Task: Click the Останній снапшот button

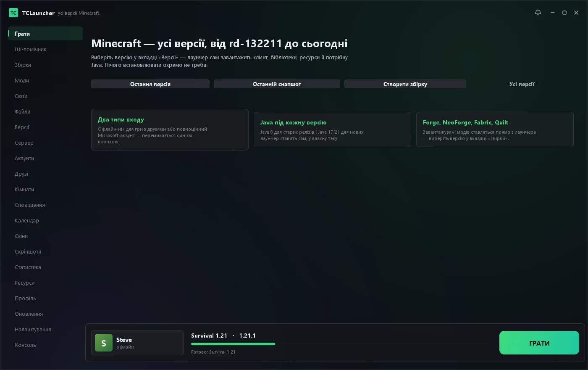Action: tap(277, 84)
